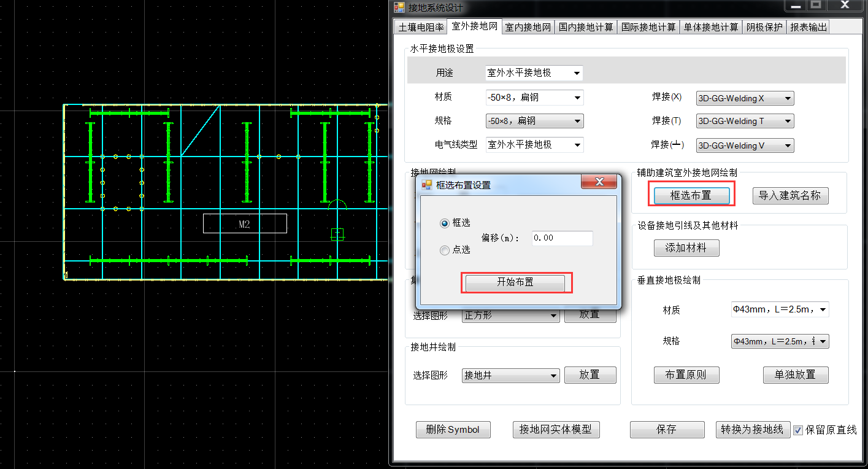Click the 单独放置 button
Image resolution: width=868 pixels, height=469 pixels.
point(796,375)
